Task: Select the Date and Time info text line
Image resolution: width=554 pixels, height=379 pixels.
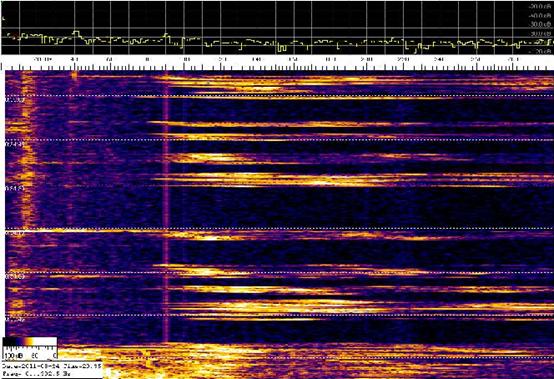Action: pyautogui.click(x=52, y=366)
